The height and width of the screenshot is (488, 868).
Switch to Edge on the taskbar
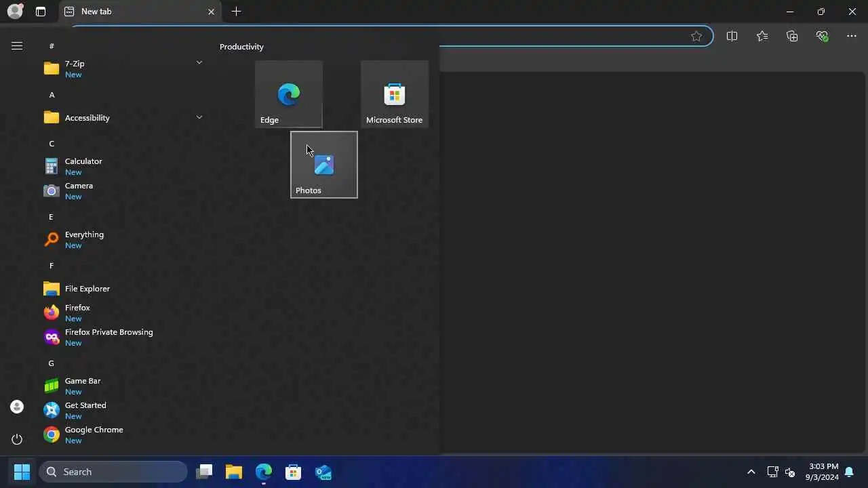coord(264,472)
